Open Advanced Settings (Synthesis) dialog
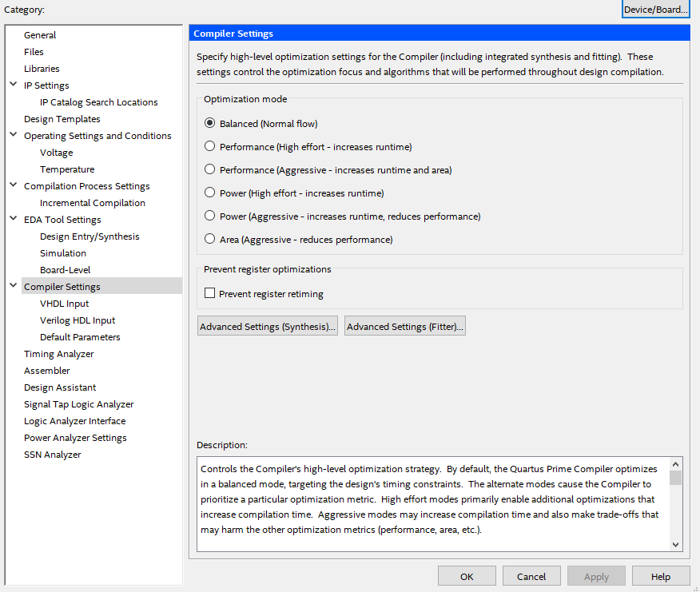Screen dimensions: 700x592 pos(268,326)
